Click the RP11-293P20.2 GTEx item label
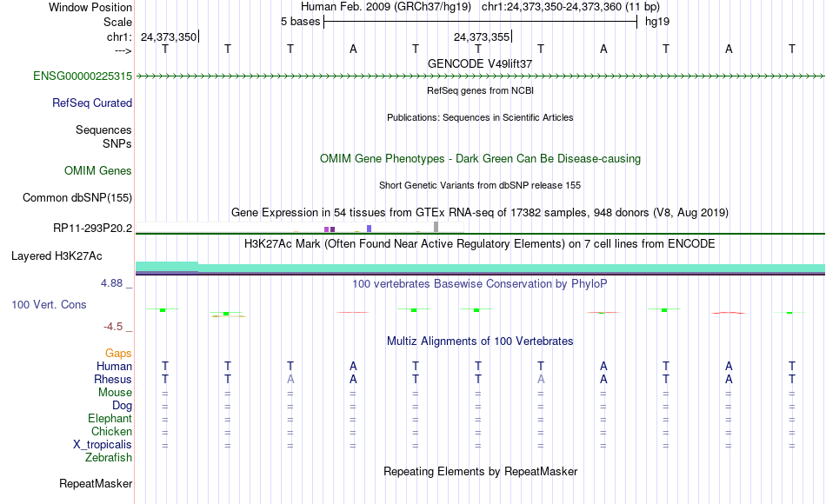This screenshot has width=826, height=504. click(x=93, y=228)
